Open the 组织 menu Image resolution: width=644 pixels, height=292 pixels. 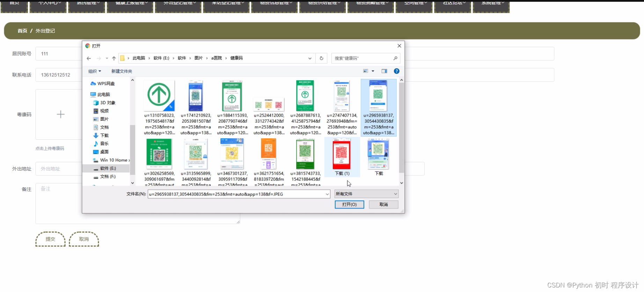pyautogui.click(x=95, y=71)
